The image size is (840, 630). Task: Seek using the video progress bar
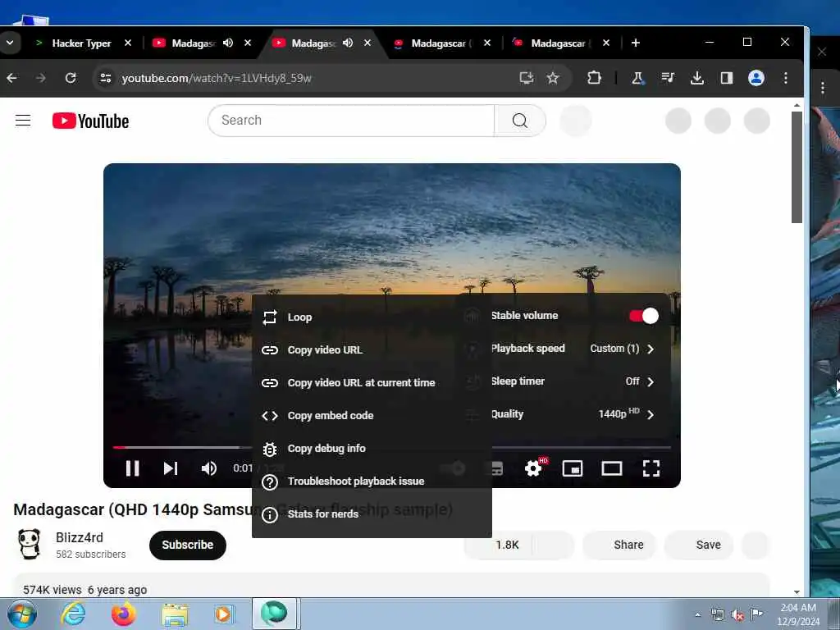[391, 447]
